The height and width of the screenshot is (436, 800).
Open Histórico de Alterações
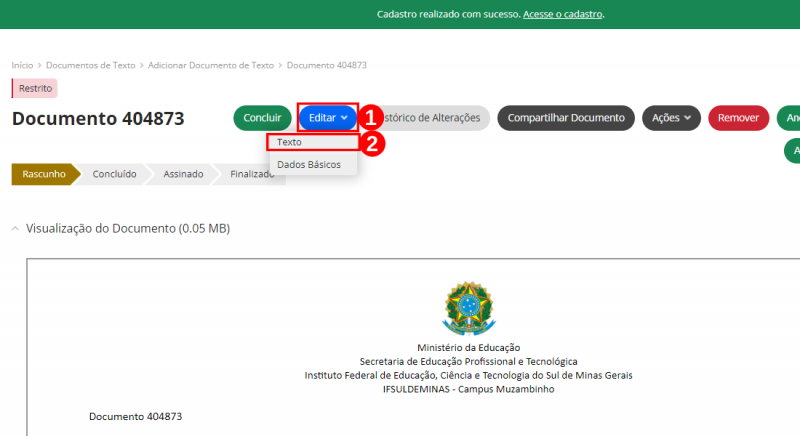tap(432, 118)
